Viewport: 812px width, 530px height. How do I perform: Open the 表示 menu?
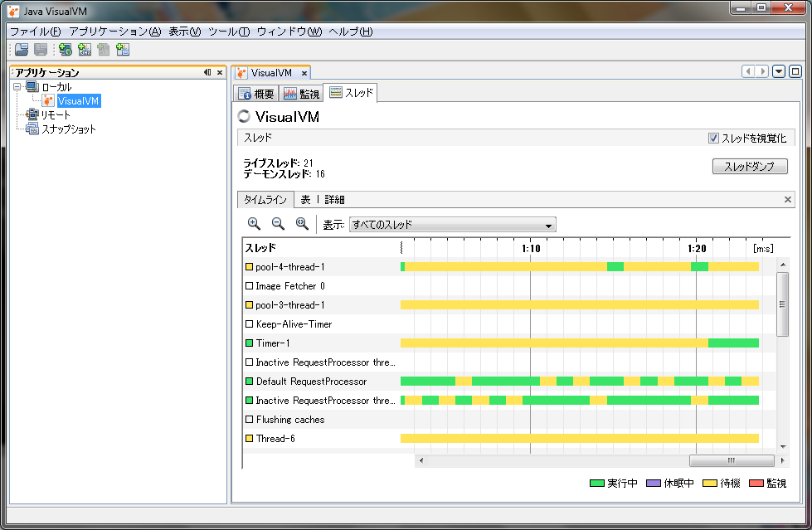click(184, 32)
